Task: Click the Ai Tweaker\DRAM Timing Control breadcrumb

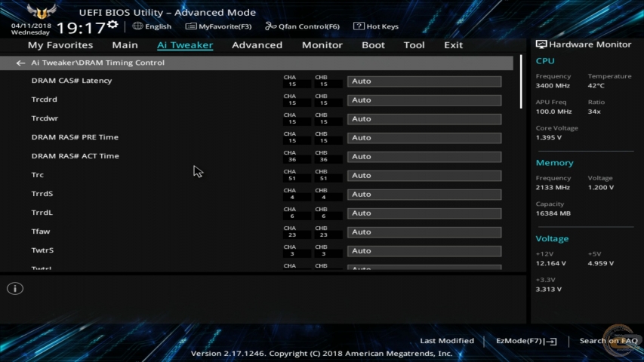Action: 97,63
